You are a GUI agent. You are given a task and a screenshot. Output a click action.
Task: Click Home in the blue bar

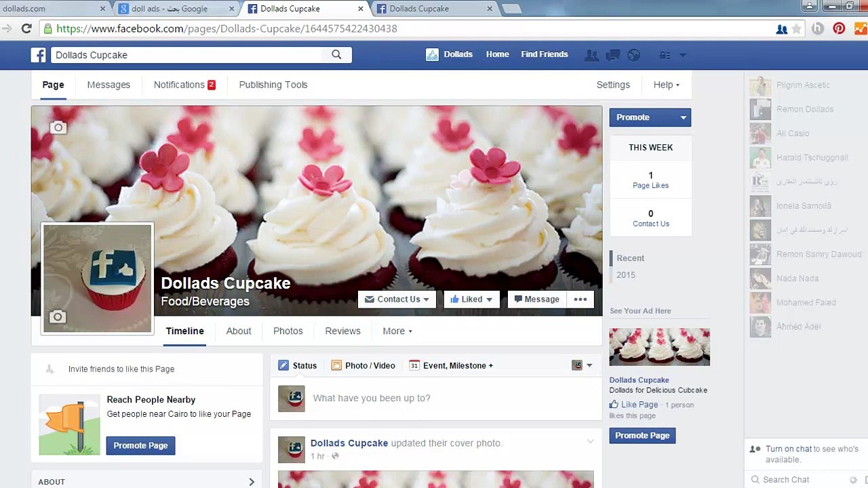pos(497,54)
